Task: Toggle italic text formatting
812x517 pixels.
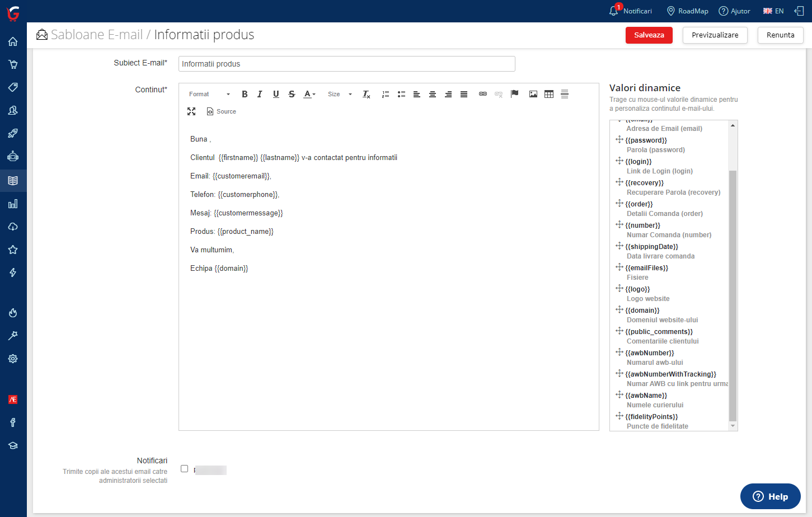Action: coord(260,94)
